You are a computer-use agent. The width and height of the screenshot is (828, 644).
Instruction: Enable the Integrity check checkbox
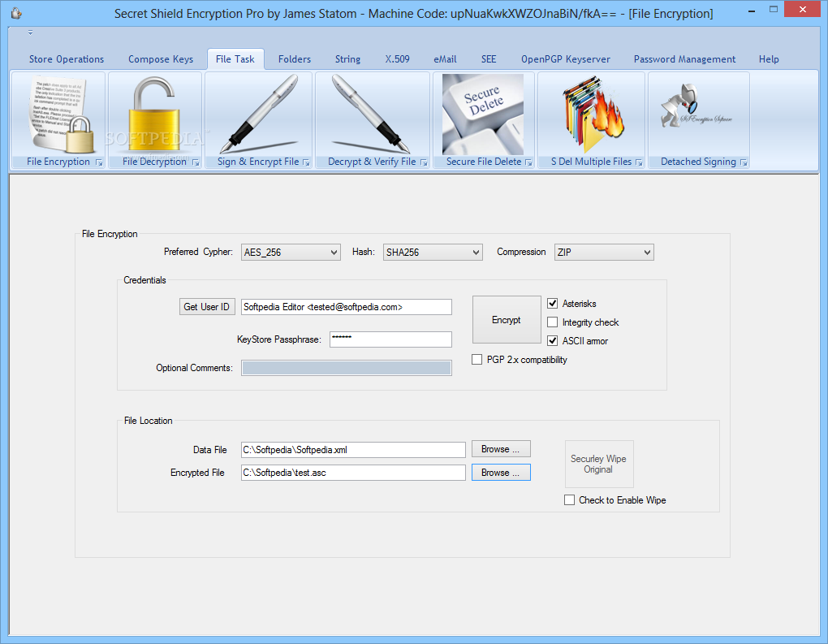pos(552,322)
